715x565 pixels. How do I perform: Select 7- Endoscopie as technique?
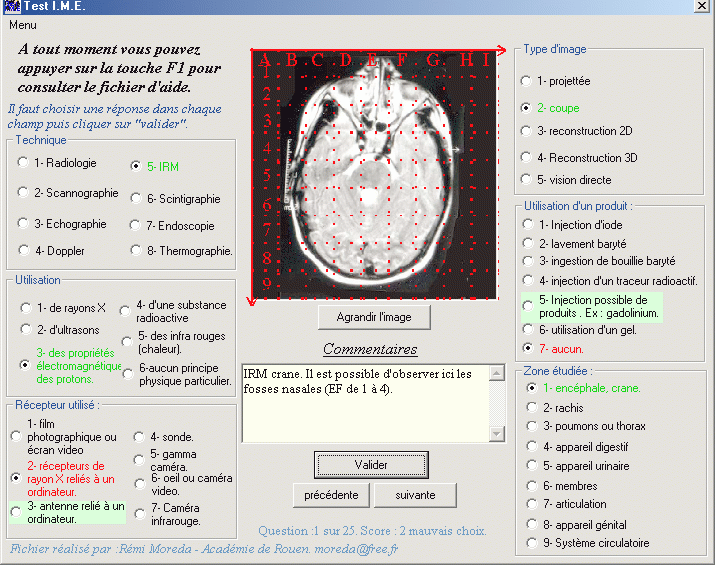(x=136, y=225)
